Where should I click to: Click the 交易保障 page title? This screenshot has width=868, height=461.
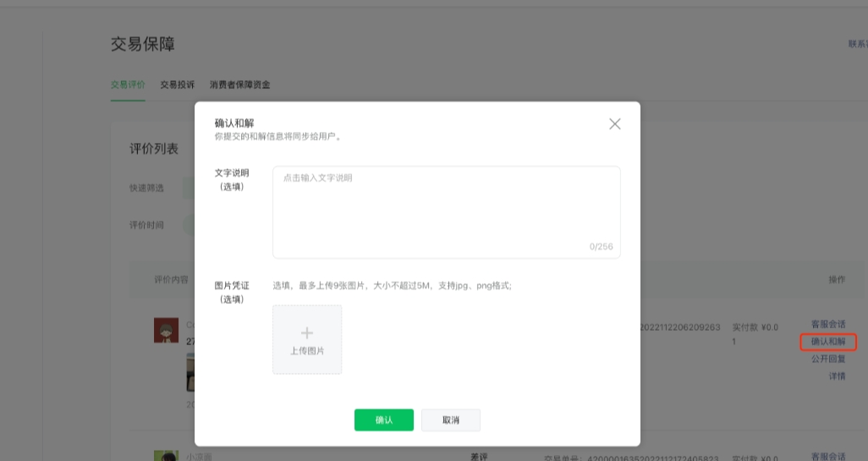[x=143, y=44]
